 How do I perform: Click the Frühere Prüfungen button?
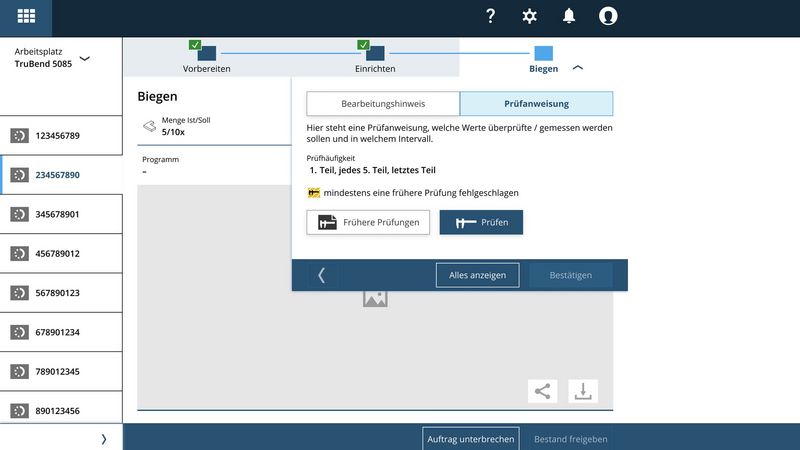(369, 222)
